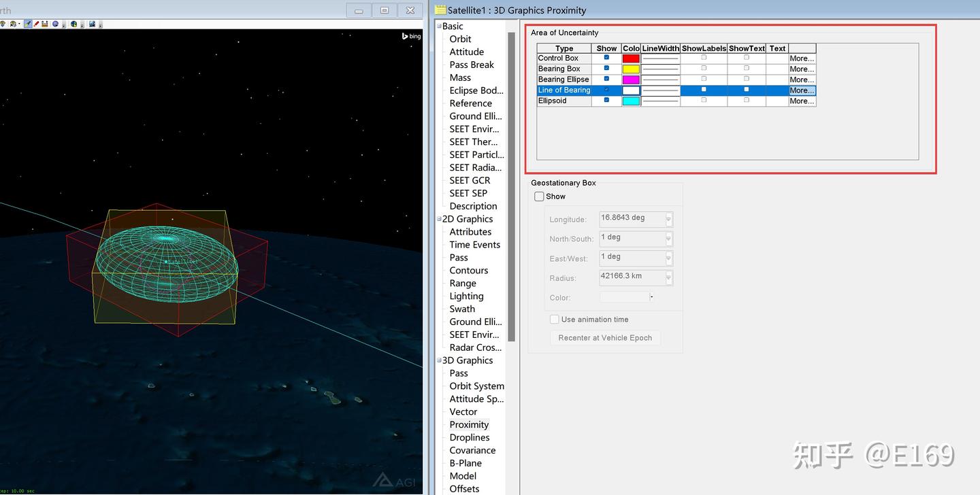Click the green Earth globe toolbar icon
980x495 pixels.
point(73,24)
